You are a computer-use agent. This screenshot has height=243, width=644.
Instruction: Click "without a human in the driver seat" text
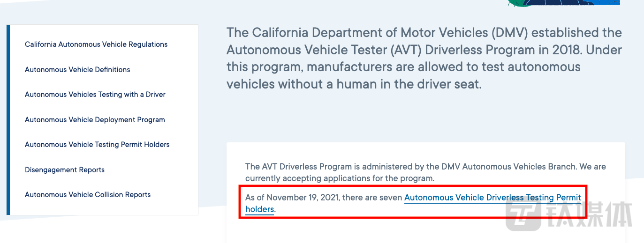pos(379,84)
